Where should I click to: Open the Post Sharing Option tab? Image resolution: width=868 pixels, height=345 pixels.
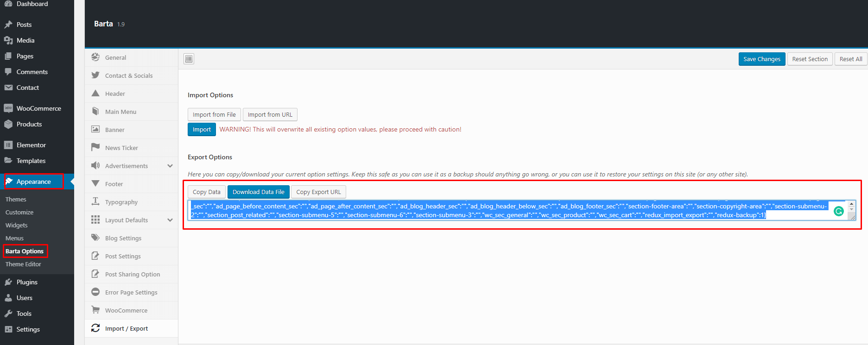[x=132, y=274]
